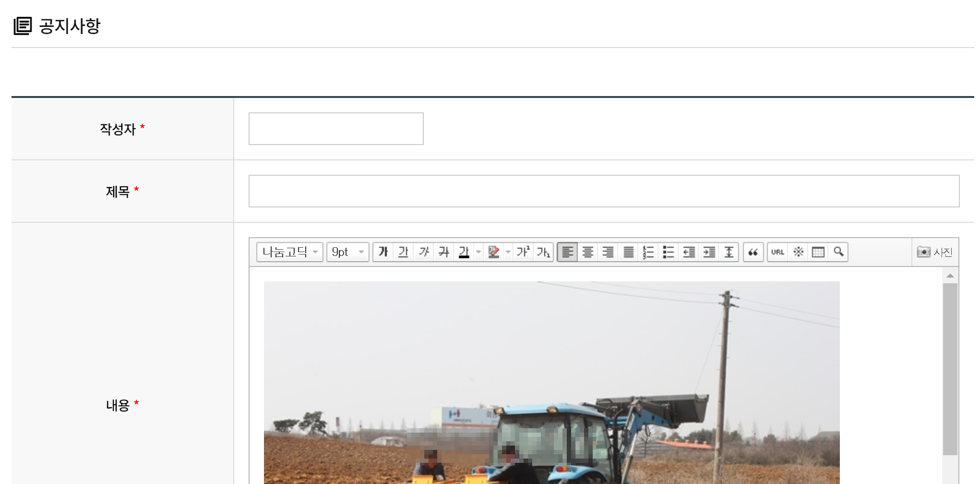Open the 9pt font size dropdown
The width and height of the screenshot is (980, 484).
coord(348,252)
